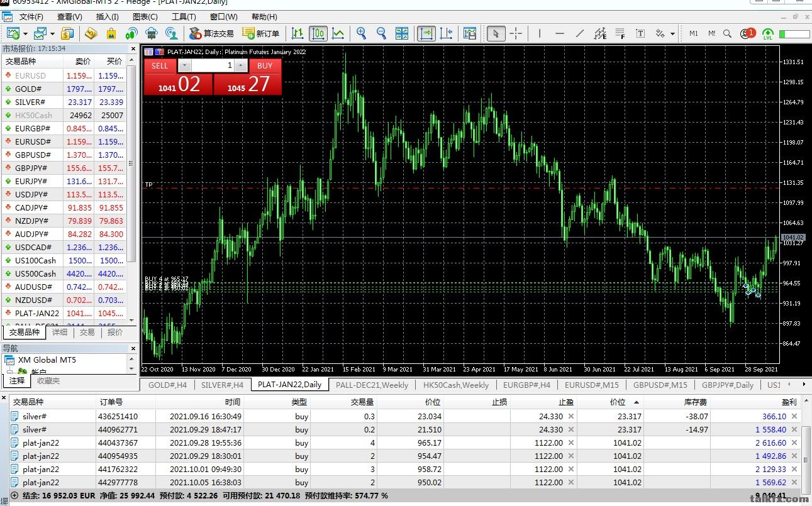Close the Navigator panel
This screenshot has height=506, width=812.
click(133, 348)
